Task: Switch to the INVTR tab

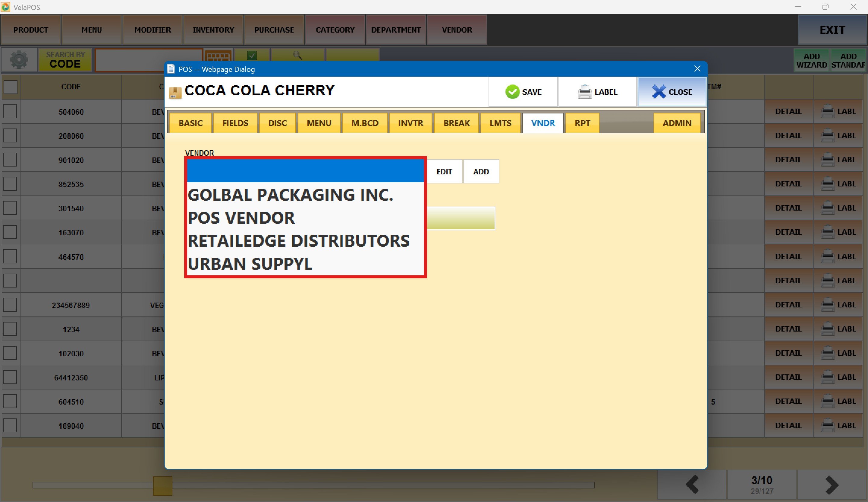Action: 410,123
